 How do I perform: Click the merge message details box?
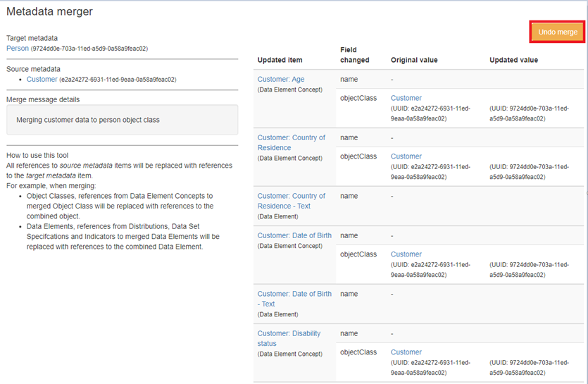click(x=122, y=120)
